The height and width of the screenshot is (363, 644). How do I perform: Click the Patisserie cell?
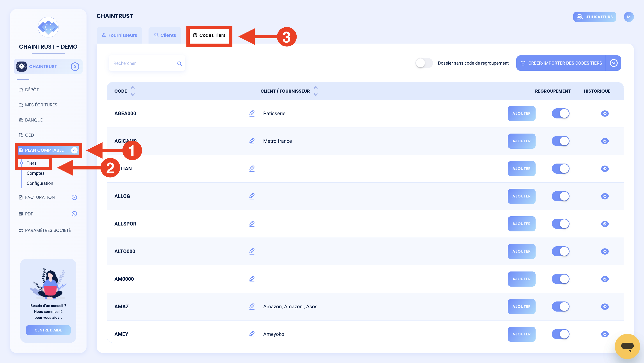(274, 113)
